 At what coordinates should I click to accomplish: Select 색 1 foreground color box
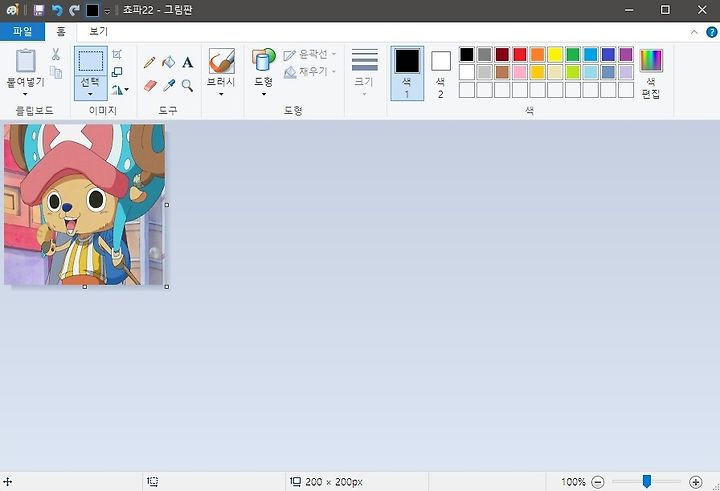[x=407, y=73]
